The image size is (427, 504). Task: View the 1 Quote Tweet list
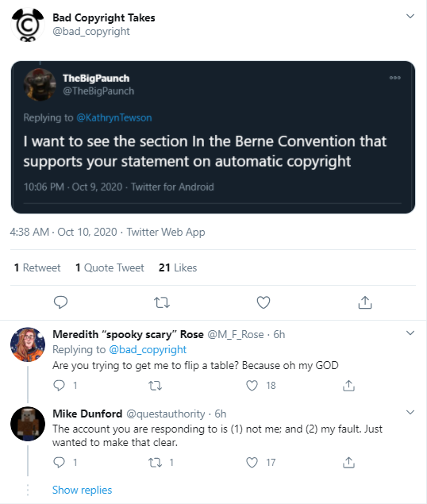point(110,267)
